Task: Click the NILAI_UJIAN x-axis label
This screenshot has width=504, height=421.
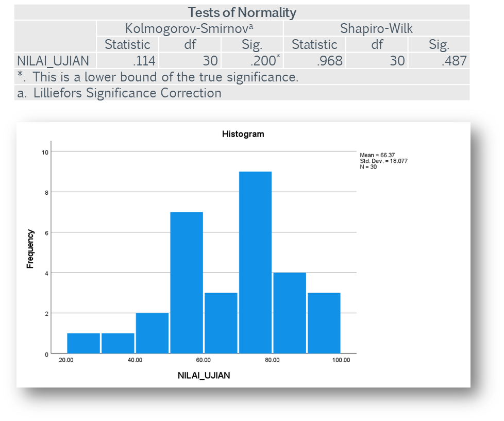Action: point(204,375)
